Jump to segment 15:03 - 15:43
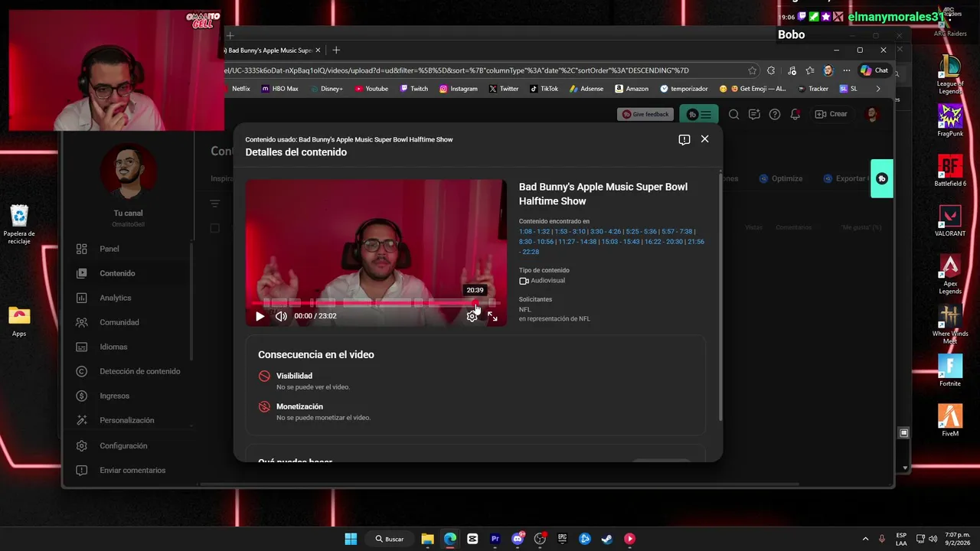This screenshot has height=551, width=980. [x=620, y=242]
